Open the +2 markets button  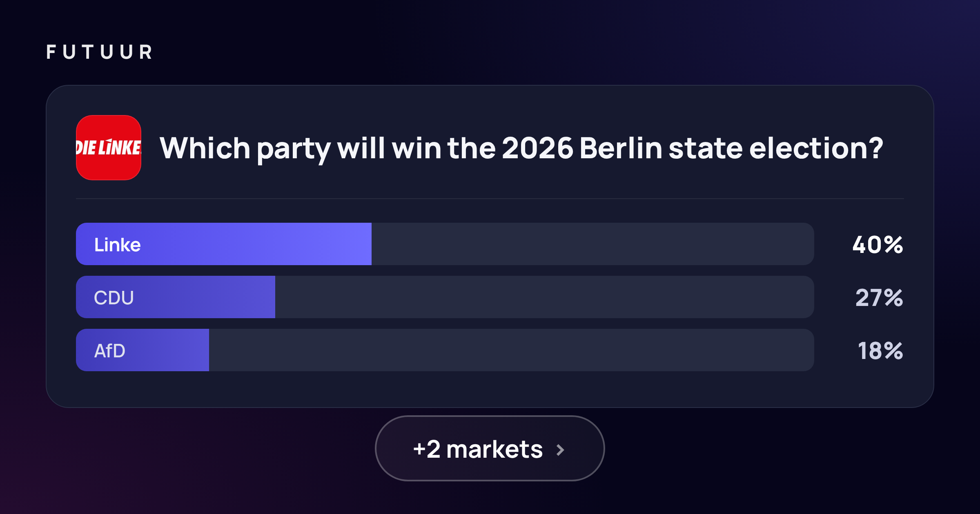click(490, 448)
